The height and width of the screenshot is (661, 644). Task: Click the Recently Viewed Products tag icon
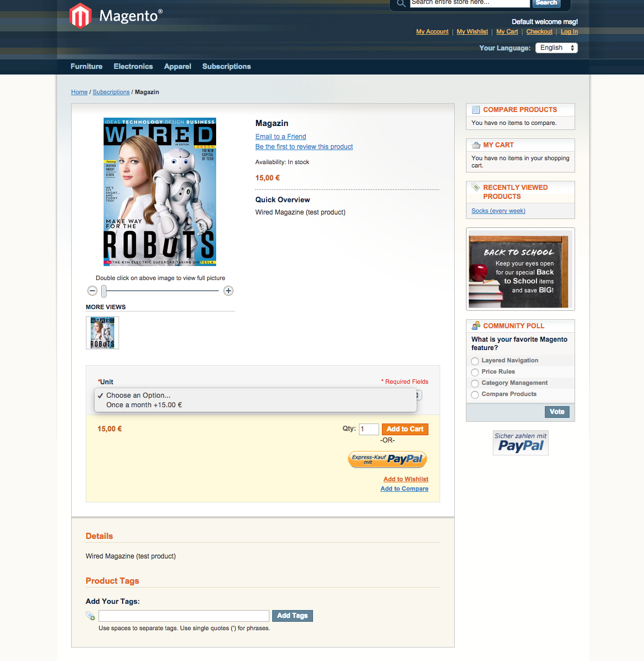(x=476, y=187)
